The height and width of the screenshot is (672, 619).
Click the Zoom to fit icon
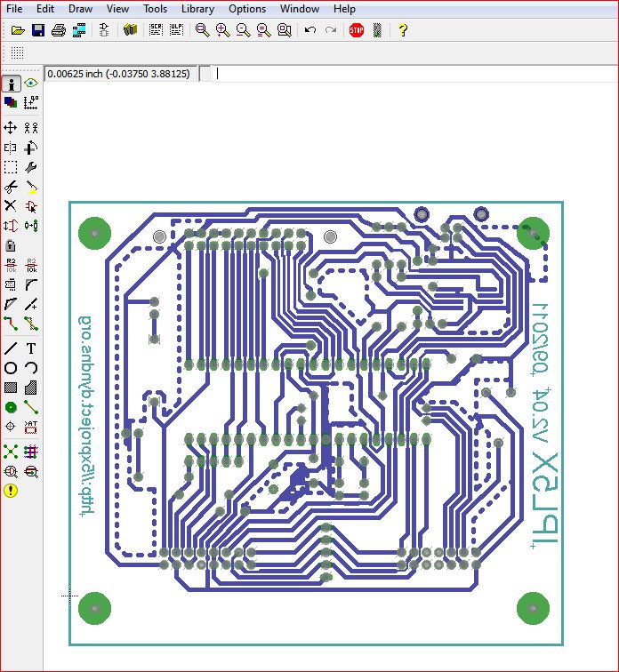(202, 30)
